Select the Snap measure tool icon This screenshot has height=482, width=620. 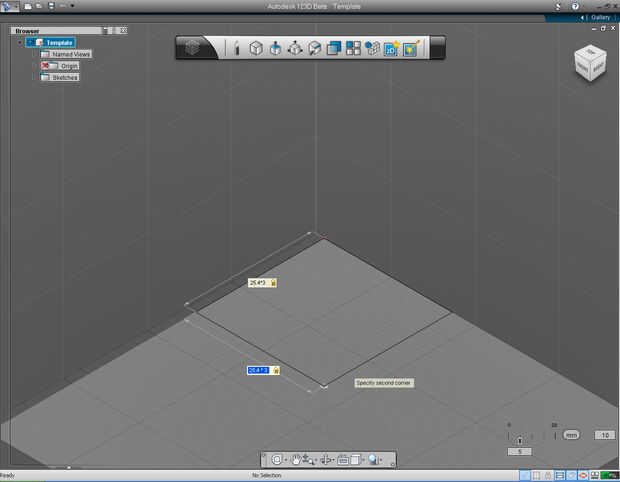(314, 48)
